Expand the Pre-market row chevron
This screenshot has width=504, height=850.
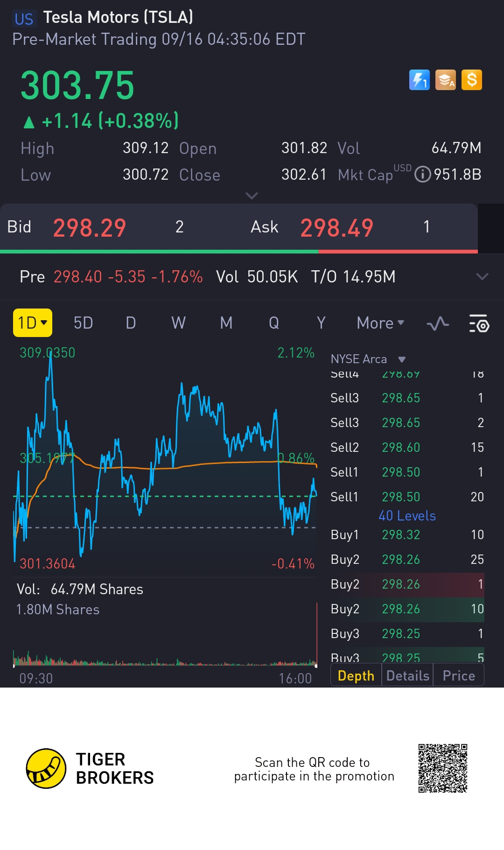point(482,276)
